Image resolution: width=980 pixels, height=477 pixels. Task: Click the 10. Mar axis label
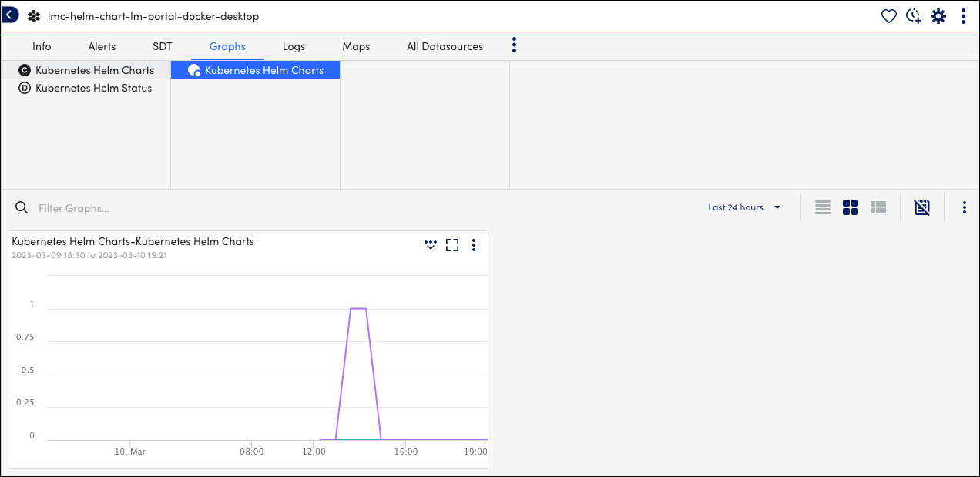(x=129, y=452)
